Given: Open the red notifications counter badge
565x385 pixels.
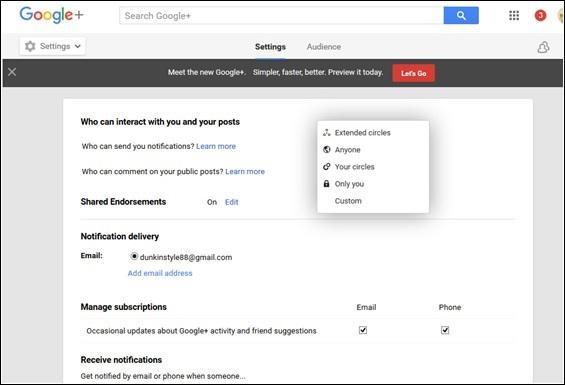Looking at the screenshot, I should (x=540, y=16).
